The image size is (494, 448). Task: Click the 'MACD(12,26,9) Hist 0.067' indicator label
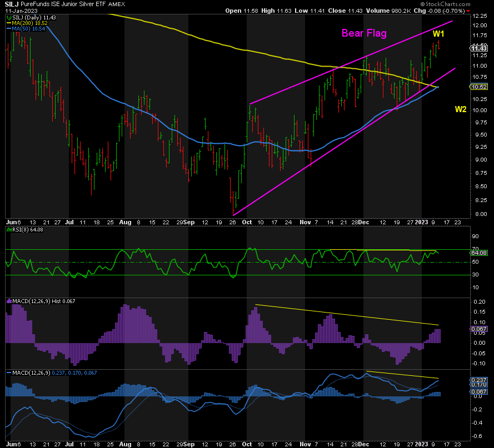44,301
